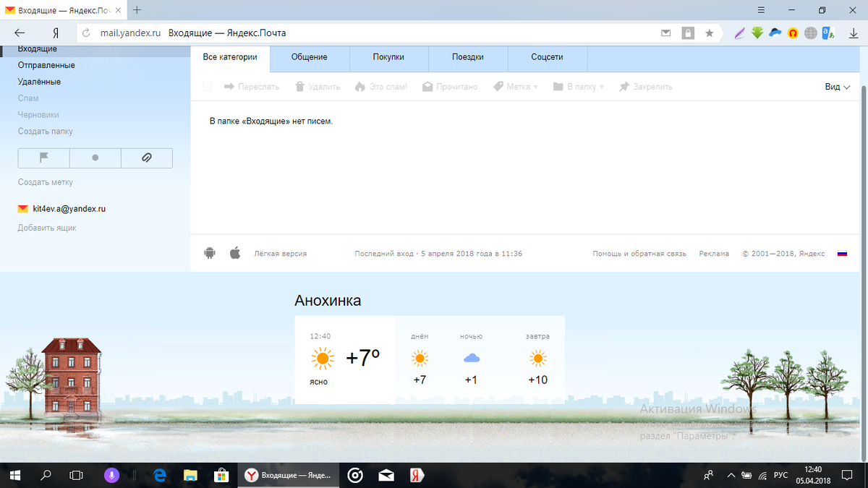The height and width of the screenshot is (488, 868).
Task: Open Task View on the taskbar
Action: click(76, 475)
